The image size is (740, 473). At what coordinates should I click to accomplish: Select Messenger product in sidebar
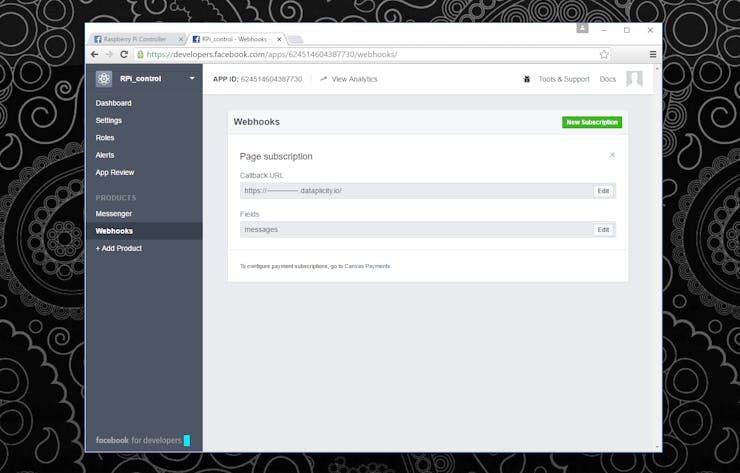click(114, 213)
